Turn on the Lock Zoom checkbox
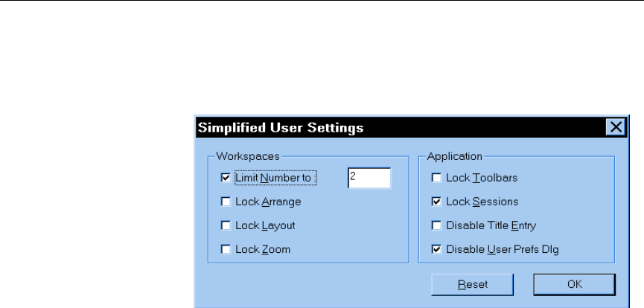 [225, 249]
